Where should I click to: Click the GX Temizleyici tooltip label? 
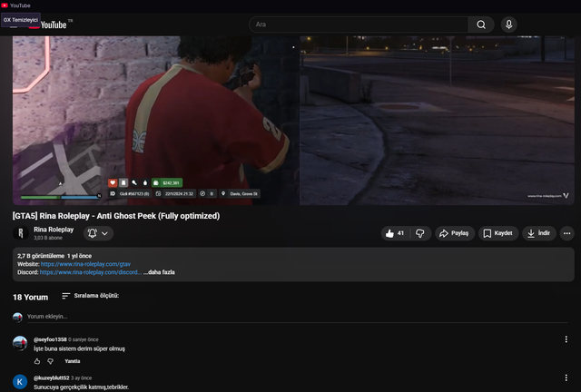[x=21, y=20]
